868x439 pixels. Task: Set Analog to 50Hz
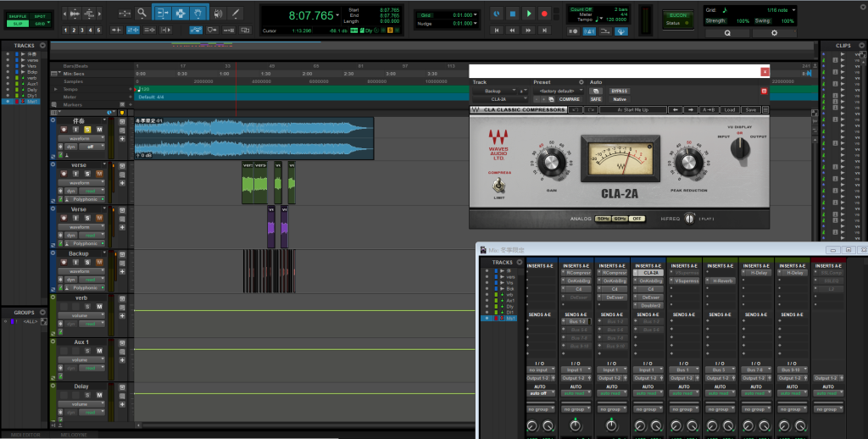coord(603,219)
